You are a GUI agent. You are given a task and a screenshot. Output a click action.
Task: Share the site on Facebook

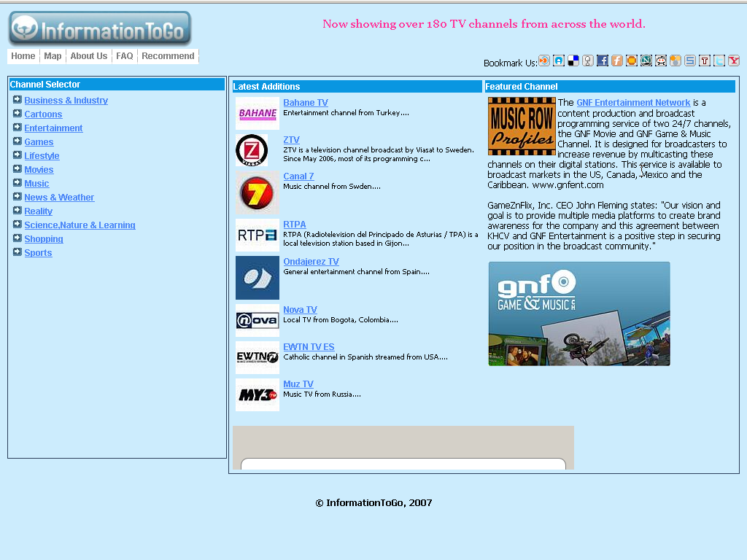pos(603,61)
